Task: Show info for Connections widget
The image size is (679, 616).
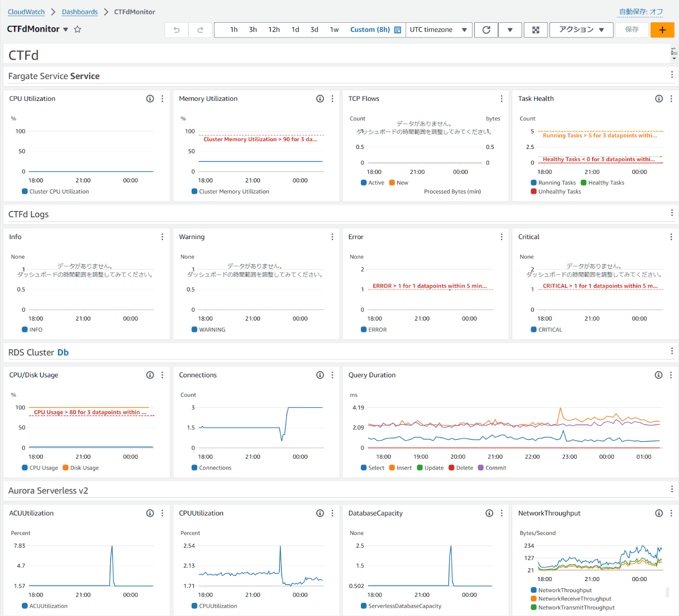Action: coord(320,375)
